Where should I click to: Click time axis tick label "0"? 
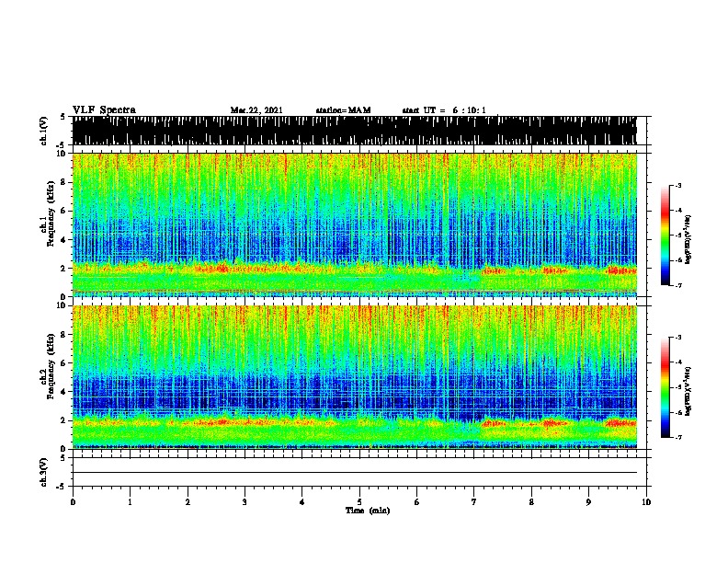click(73, 502)
